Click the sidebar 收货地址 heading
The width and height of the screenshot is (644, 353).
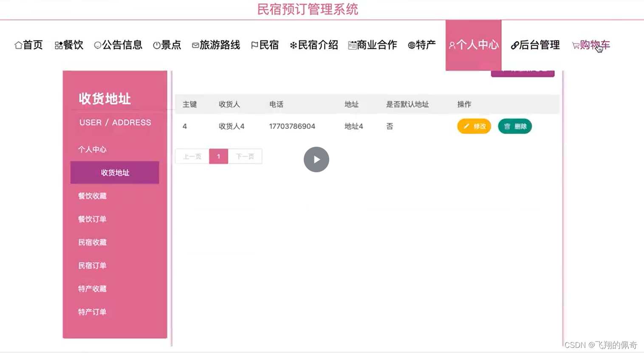pos(105,99)
